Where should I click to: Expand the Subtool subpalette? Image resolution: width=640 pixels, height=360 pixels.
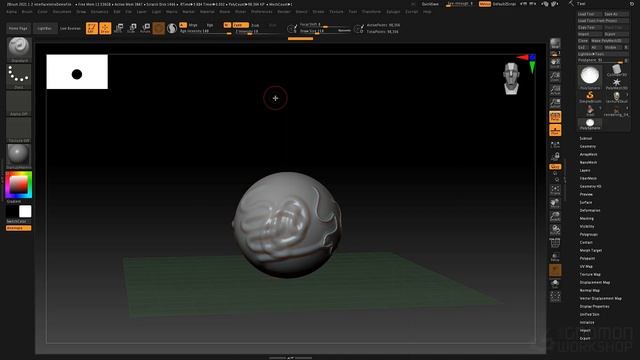click(586, 138)
